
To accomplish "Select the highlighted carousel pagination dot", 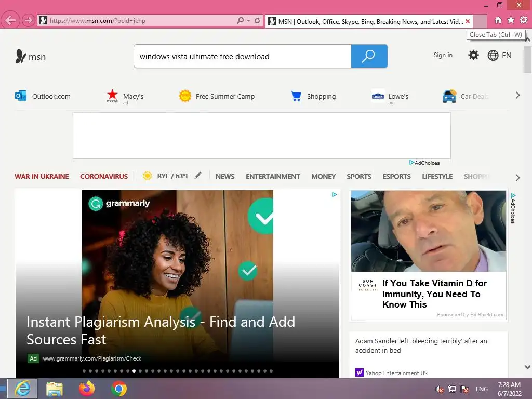I will point(134,371).
